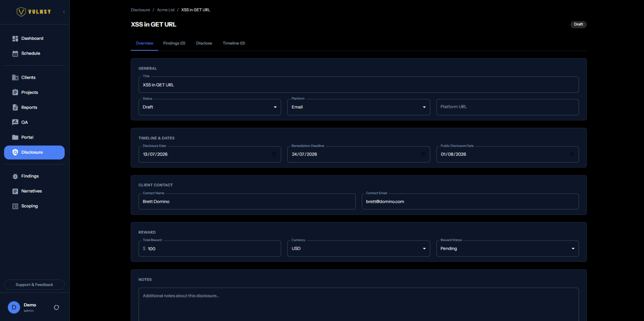
Task: Click the Support & Feedback button
Action: coord(34,285)
